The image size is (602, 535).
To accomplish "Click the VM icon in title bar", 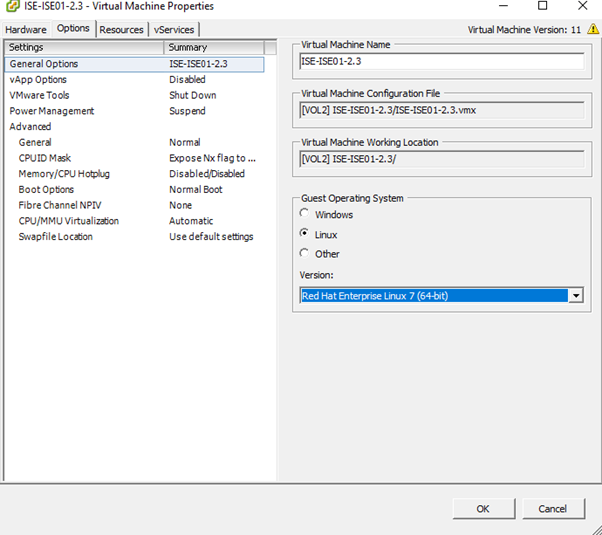I will (x=12, y=5).
